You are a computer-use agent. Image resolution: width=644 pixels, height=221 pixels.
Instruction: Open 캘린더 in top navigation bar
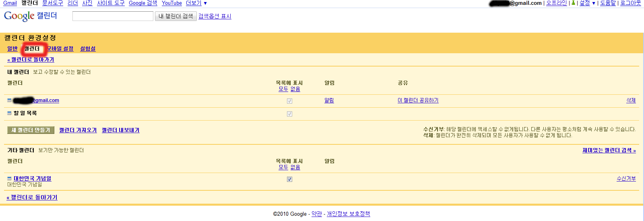point(29,3)
